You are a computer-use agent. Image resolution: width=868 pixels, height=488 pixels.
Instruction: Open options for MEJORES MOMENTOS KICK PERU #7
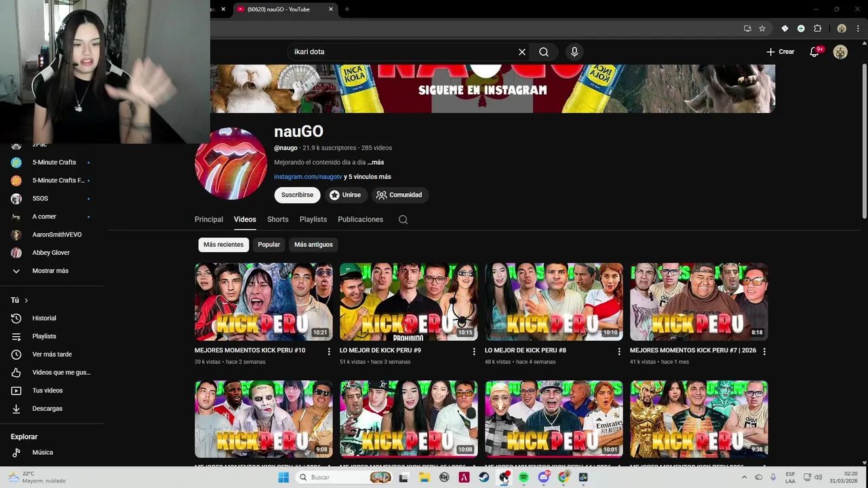click(764, 351)
